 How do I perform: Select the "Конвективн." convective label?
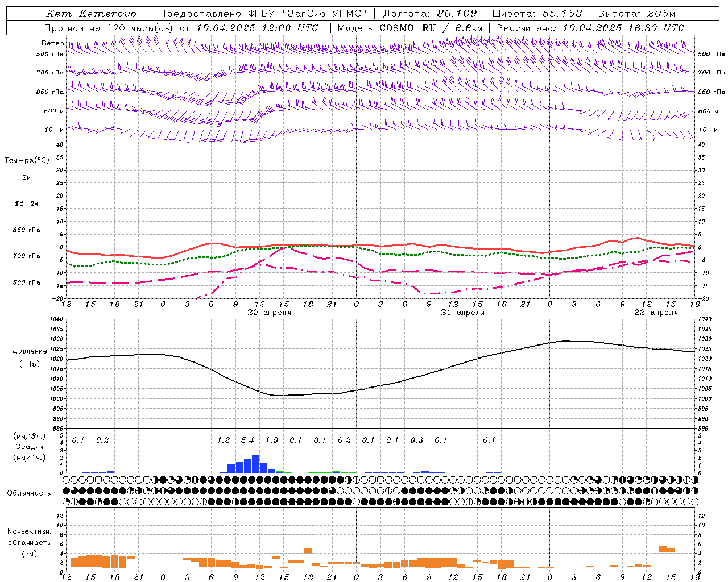coord(29,531)
